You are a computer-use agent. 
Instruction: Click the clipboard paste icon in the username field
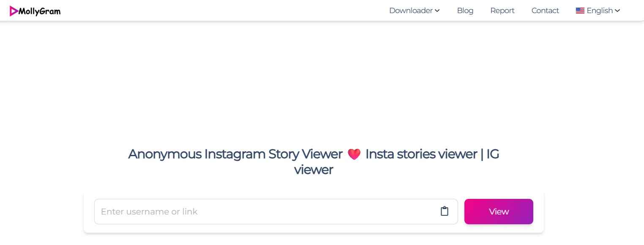click(x=444, y=211)
